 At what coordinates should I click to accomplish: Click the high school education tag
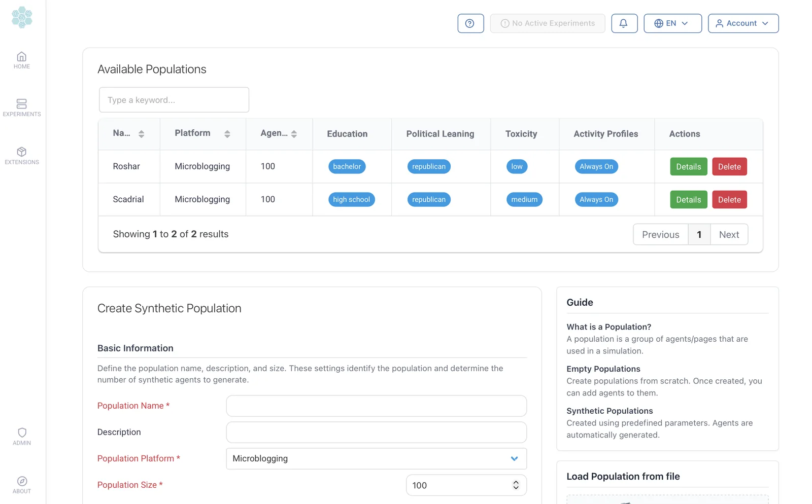[352, 199]
